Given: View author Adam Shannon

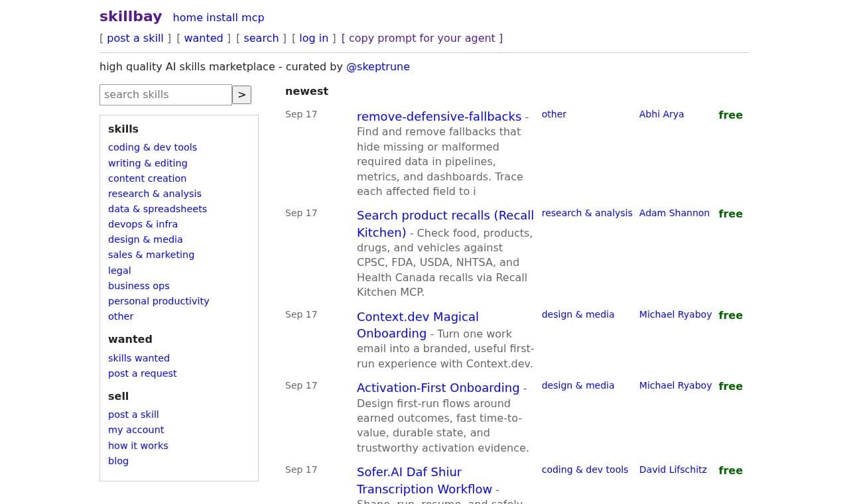Looking at the screenshot, I should (x=674, y=213).
